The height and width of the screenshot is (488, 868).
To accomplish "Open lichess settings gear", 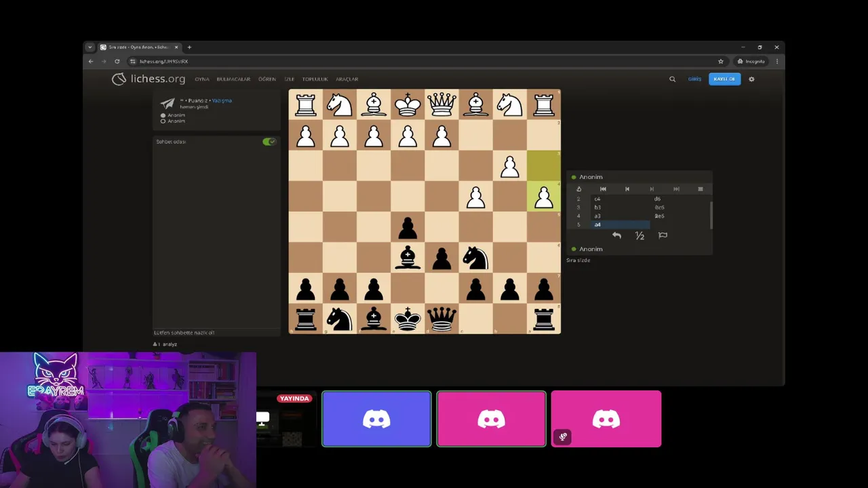I will 751,79.
